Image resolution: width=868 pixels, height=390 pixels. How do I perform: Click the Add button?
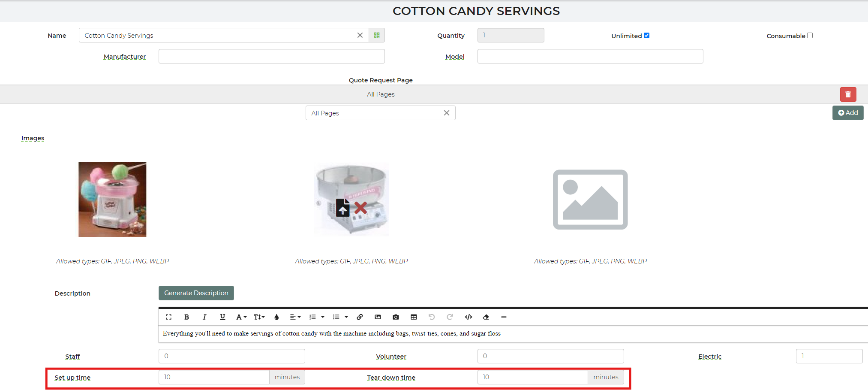pos(847,113)
